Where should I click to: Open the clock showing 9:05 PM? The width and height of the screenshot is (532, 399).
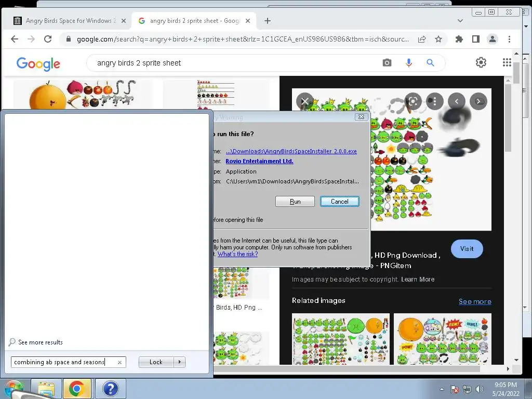click(506, 389)
